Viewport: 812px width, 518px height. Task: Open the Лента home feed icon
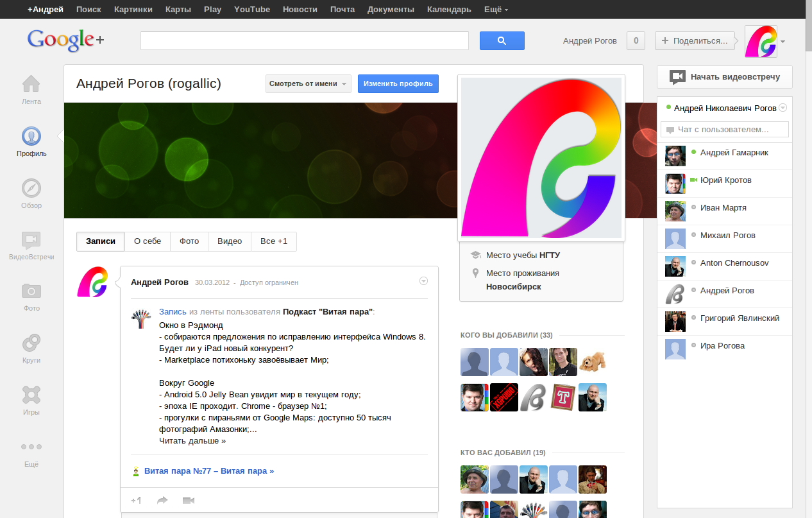point(31,84)
